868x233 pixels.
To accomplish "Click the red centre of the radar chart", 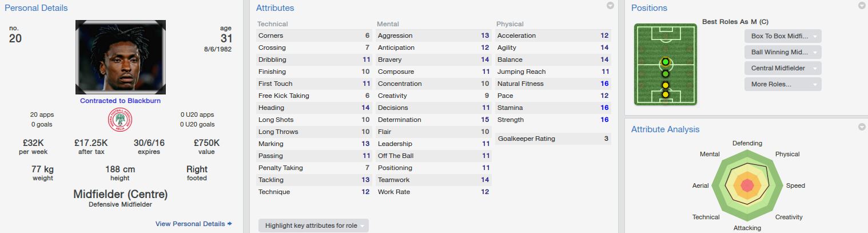I will 747,185.
